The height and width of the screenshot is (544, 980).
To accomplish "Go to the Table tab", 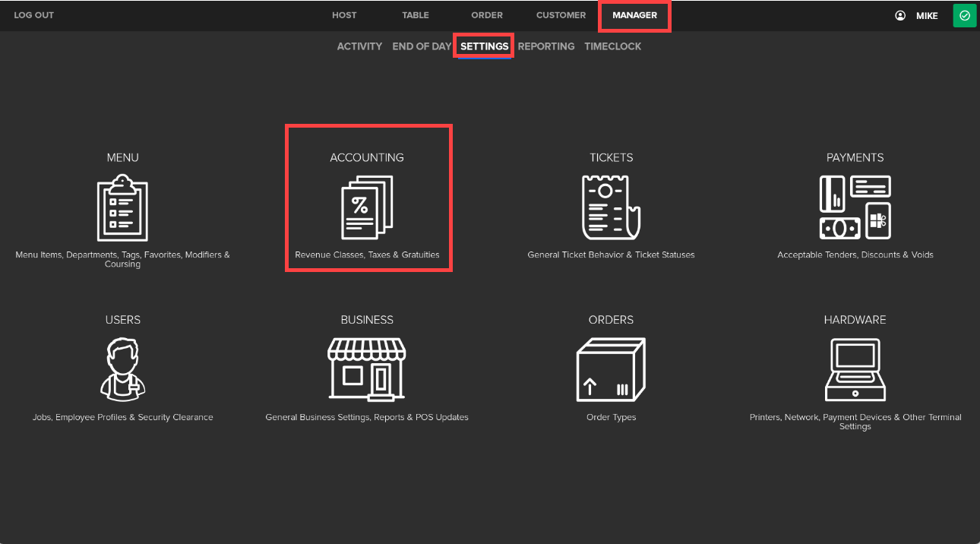I will point(416,15).
